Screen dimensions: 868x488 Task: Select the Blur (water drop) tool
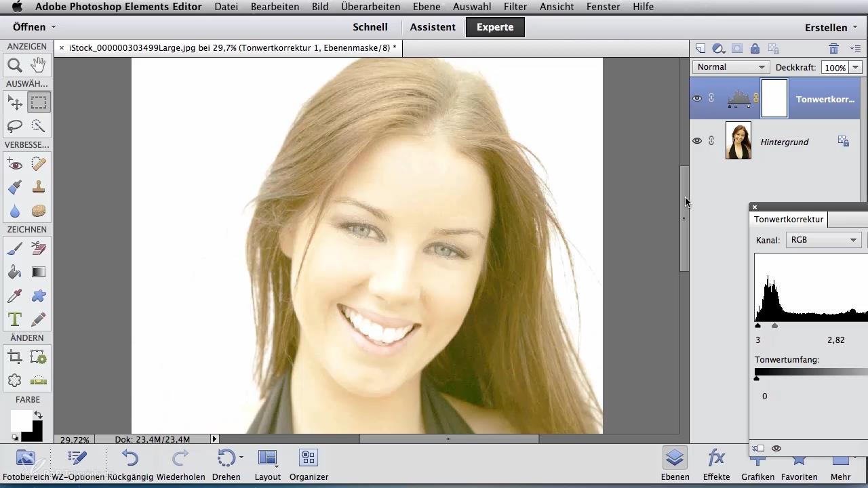pyautogui.click(x=15, y=211)
